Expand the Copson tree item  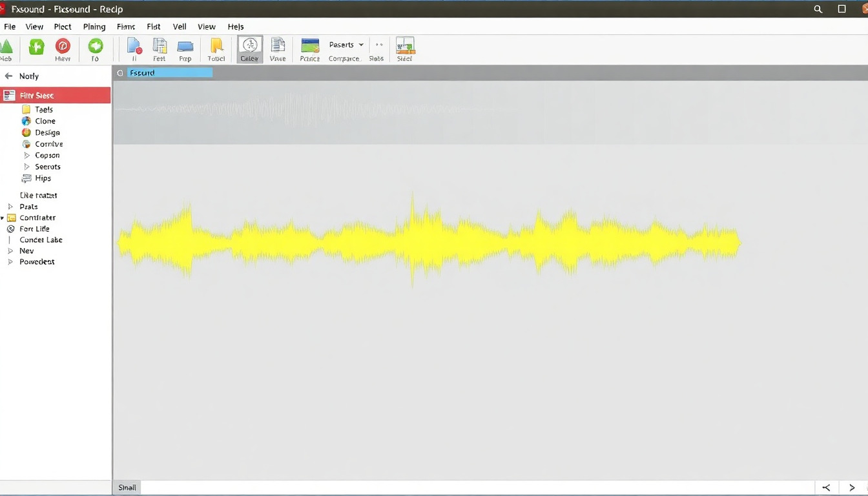coord(27,156)
